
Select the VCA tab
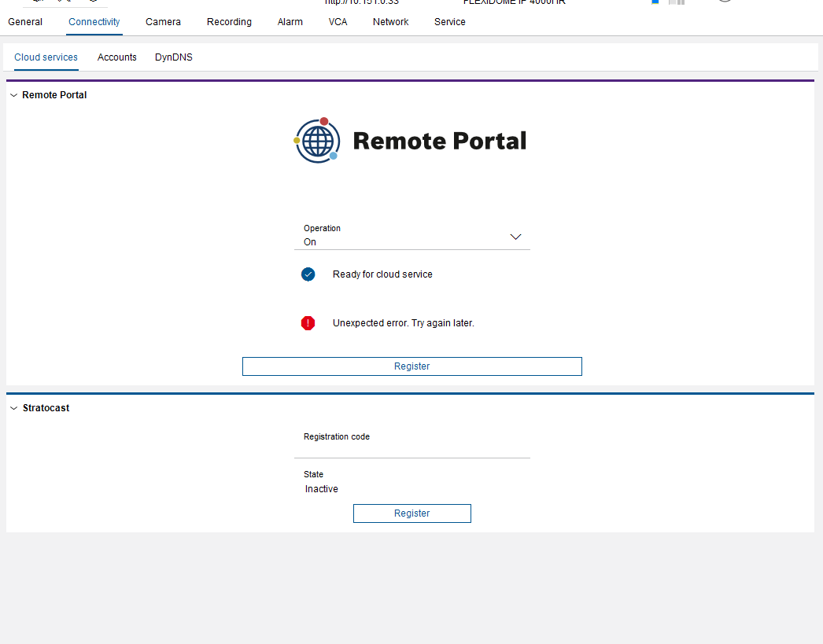(338, 22)
